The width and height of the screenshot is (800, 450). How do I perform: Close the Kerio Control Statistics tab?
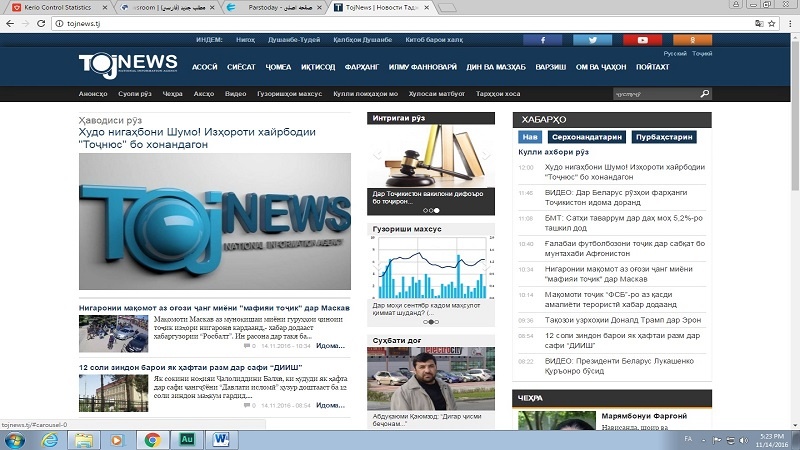pyautogui.click(x=105, y=8)
